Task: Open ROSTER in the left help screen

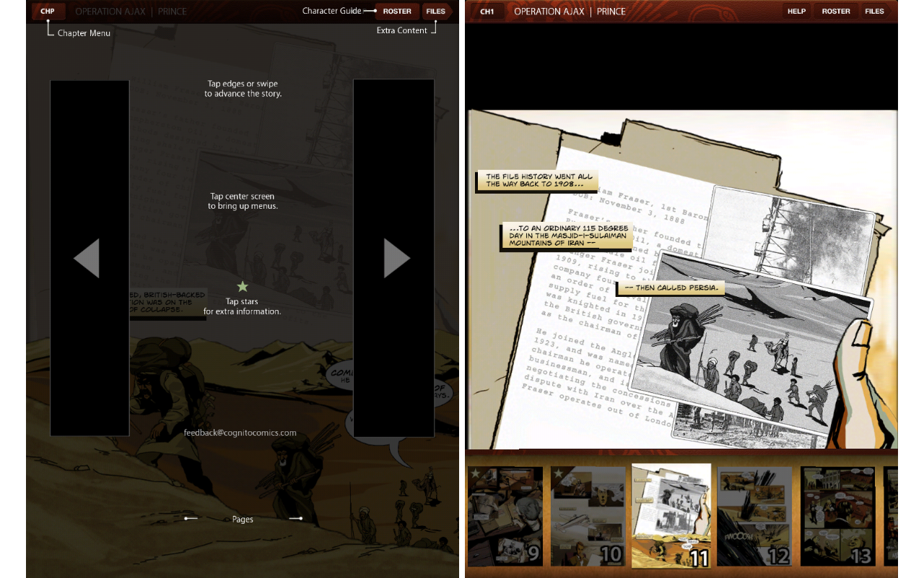Action: pyautogui.click(x=397, y=12)
